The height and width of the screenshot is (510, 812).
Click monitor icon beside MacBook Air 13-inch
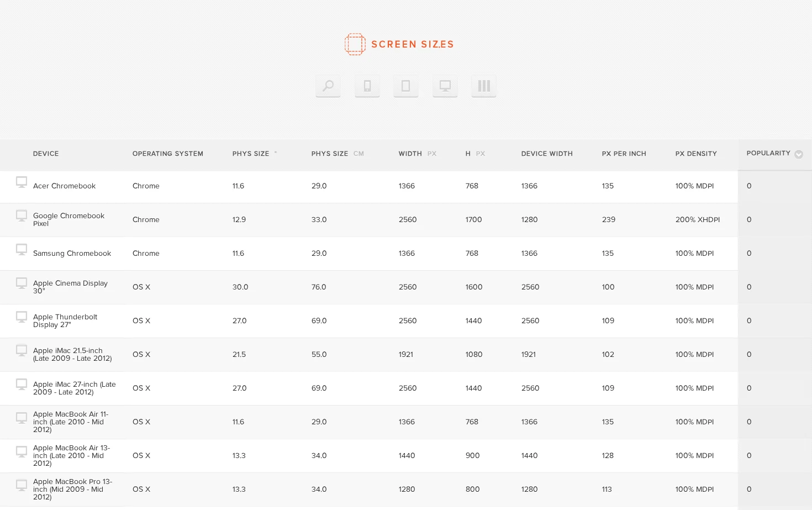point(22,452)
